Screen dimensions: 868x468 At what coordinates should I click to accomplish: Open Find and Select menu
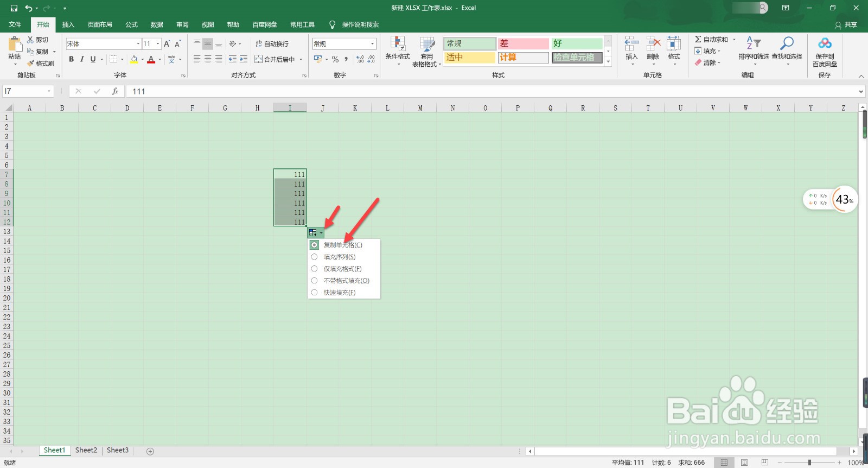pos(787,52)
